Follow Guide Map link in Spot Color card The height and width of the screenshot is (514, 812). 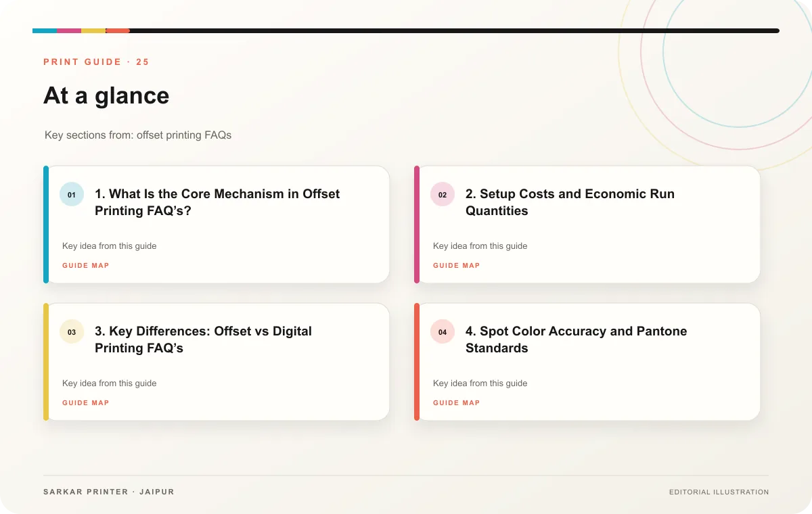point(457,403)
